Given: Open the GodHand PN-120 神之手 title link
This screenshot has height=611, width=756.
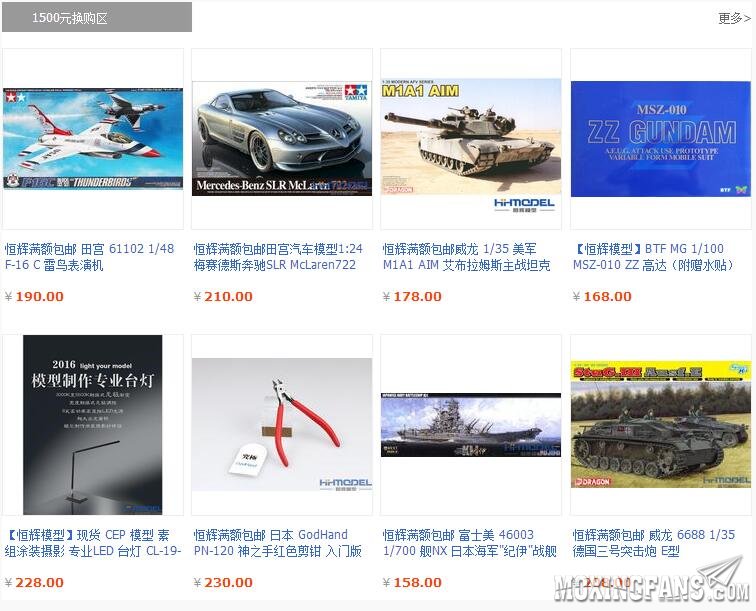Looking at the screenshot, I should tap(278, 543).
